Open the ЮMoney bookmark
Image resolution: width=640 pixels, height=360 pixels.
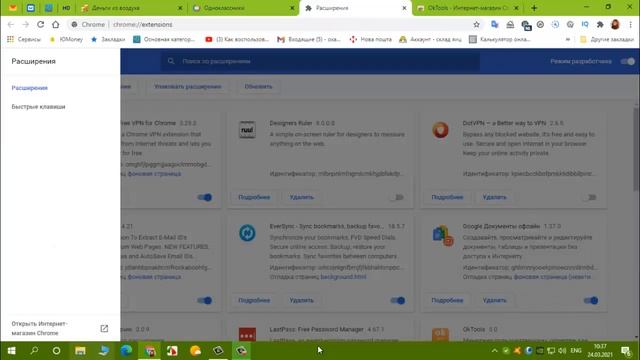pyautogui.click(x=66, y=39)
